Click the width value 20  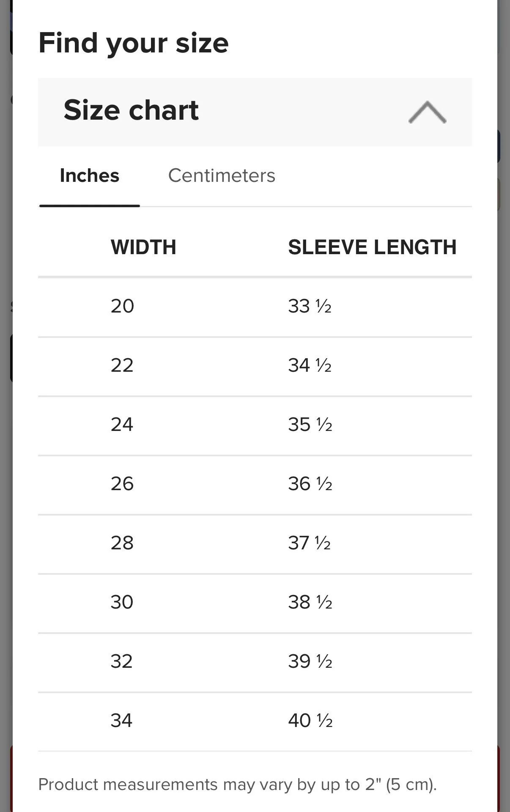(122, 306)
